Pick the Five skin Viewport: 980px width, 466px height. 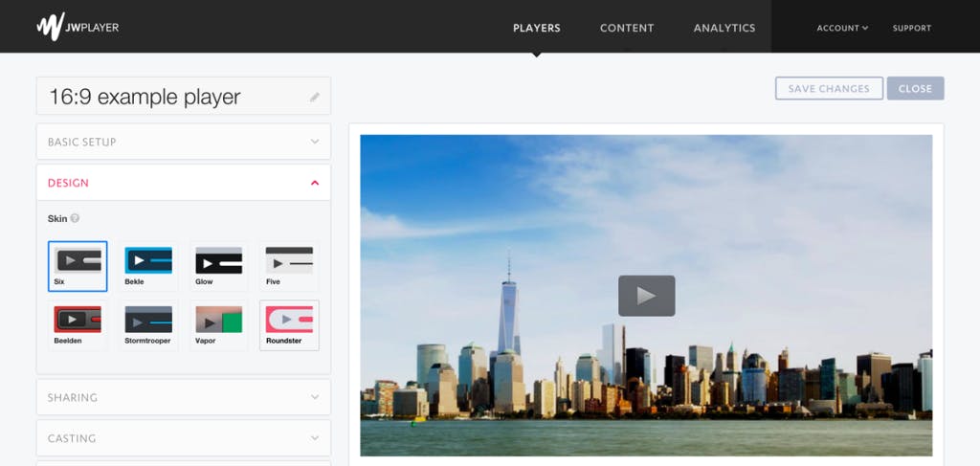coord(289,266)
